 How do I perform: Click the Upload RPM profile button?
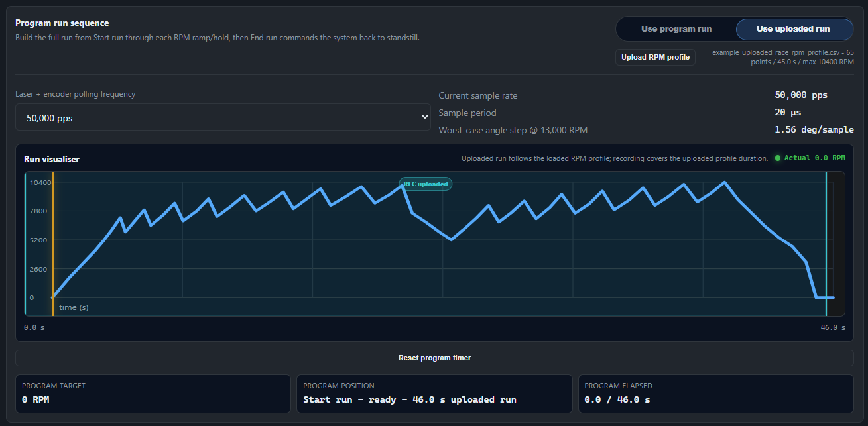click(655, 57)
